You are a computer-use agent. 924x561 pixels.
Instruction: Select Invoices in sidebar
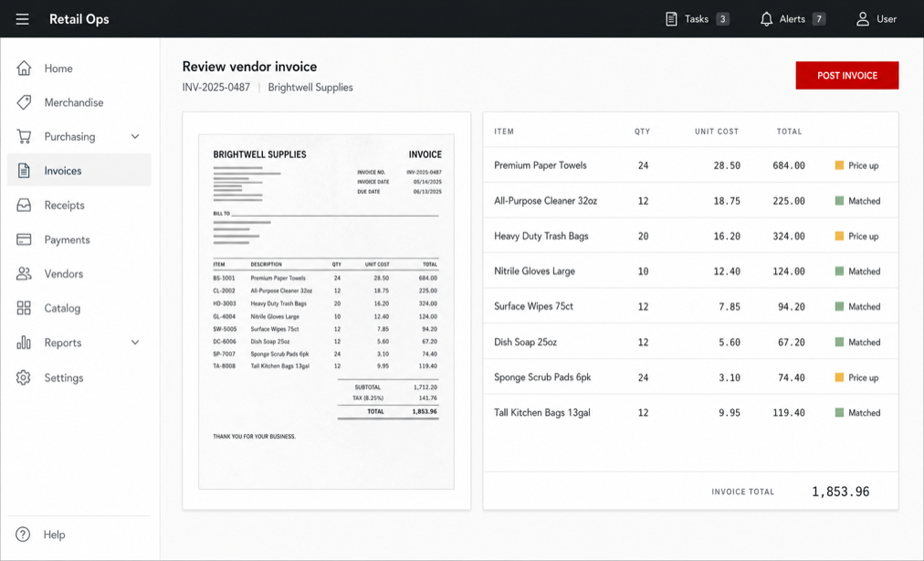tap(79, 171)
